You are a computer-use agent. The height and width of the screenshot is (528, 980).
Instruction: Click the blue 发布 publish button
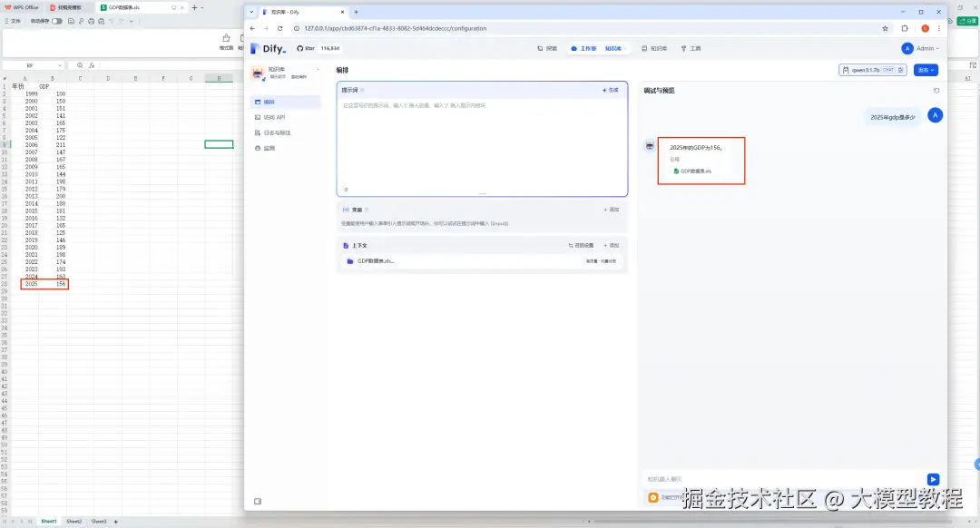tap(926, 70)
